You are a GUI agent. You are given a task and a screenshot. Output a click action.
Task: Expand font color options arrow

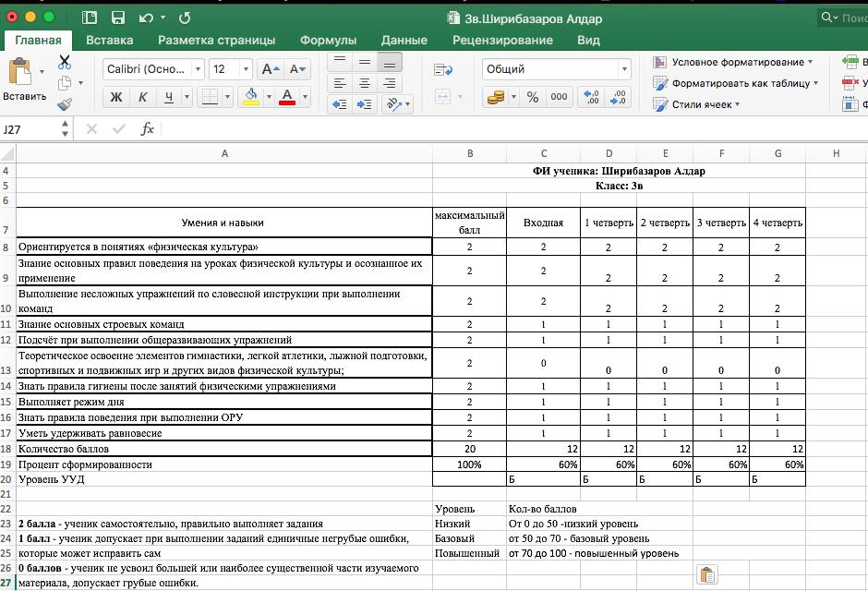tap(305, 97)
